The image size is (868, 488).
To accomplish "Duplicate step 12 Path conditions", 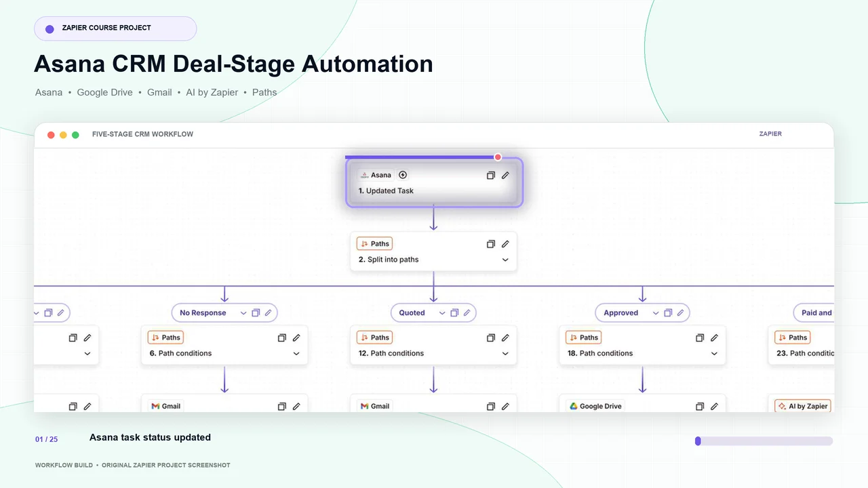I will [x=491, y=338].
